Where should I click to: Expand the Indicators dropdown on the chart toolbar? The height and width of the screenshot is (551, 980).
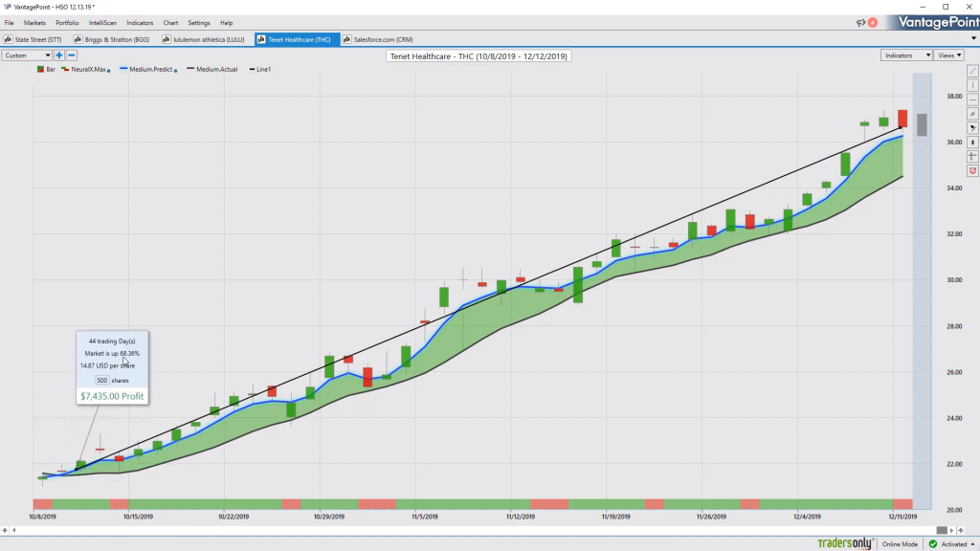click(x=906, y=55)
